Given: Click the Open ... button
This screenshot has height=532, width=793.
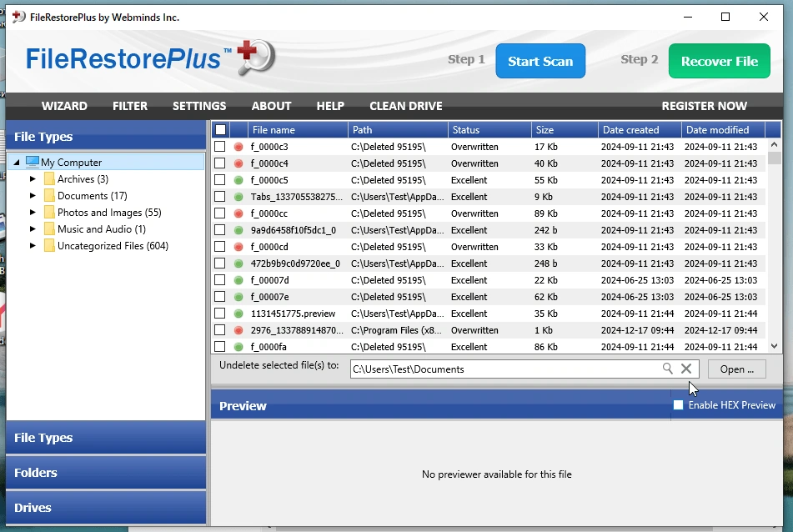Looking at the screenshot, I should 736,369.
